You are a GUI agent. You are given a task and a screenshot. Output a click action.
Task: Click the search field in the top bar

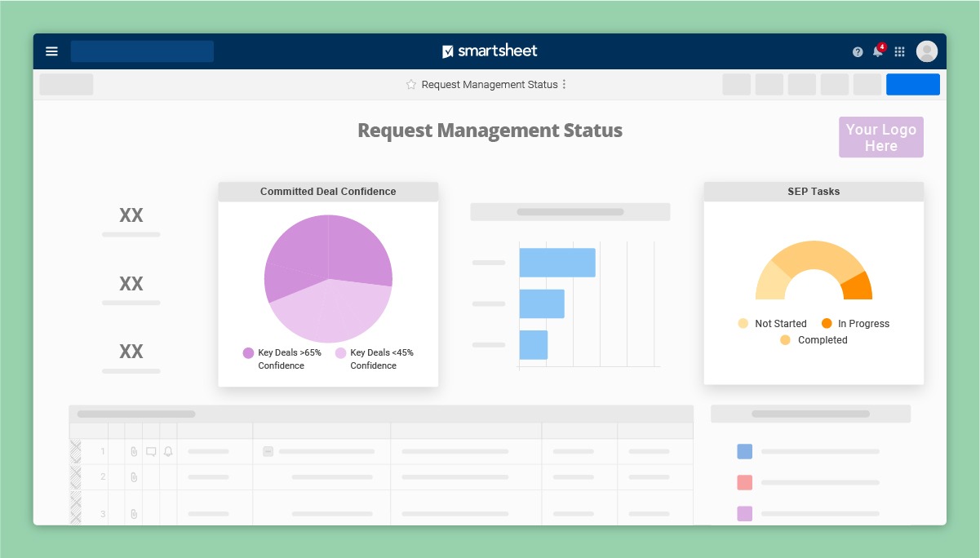(142, 51)
